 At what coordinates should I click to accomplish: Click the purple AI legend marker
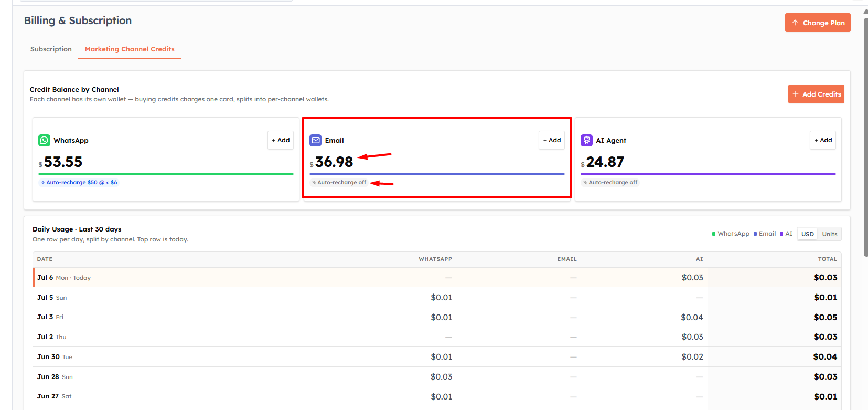781,234
